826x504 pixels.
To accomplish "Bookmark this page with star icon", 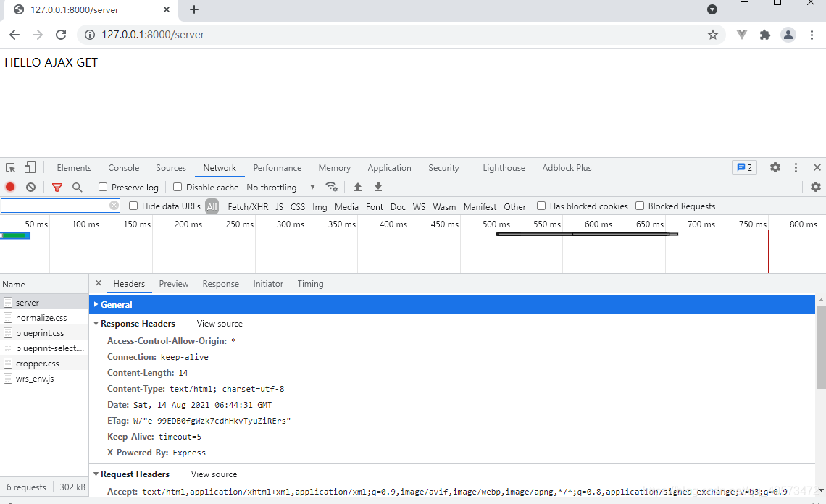I will [713, 35].
